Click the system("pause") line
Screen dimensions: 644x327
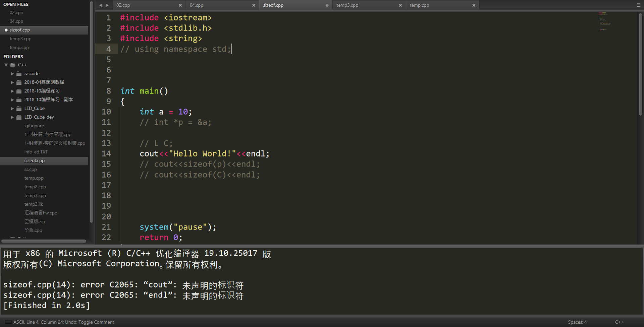pos(178,227)
